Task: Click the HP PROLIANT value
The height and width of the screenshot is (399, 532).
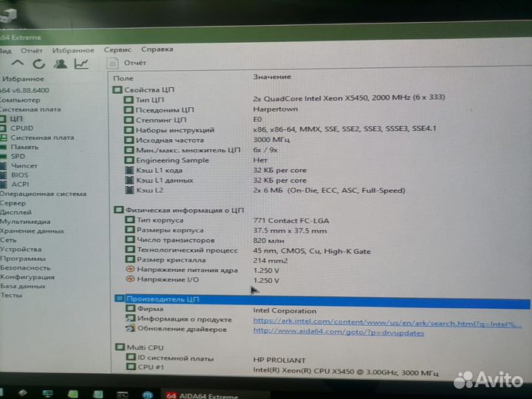Action: (x=279, y=360)
